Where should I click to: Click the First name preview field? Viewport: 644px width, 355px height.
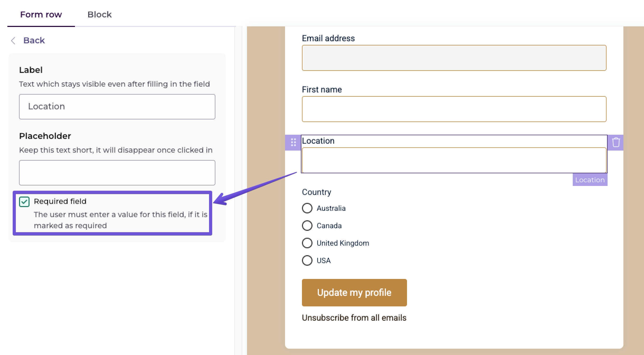pos(454,109)
